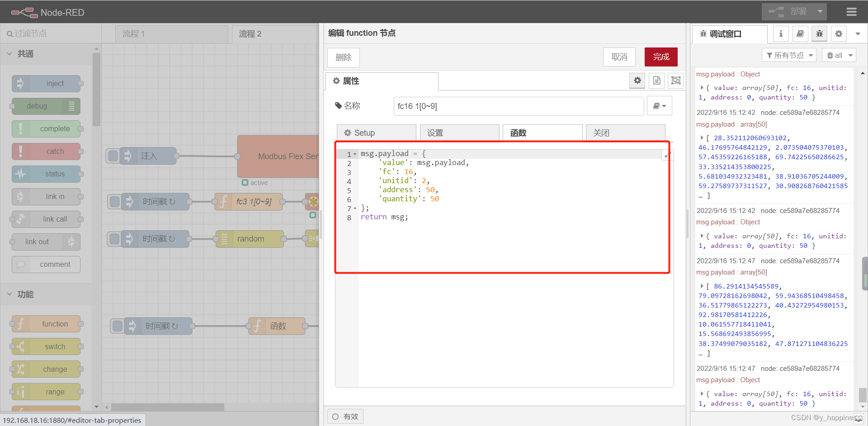The height and width of the screenshot is (426, 868).
Task: Select the inject node in palette
Action: (46, 83)
